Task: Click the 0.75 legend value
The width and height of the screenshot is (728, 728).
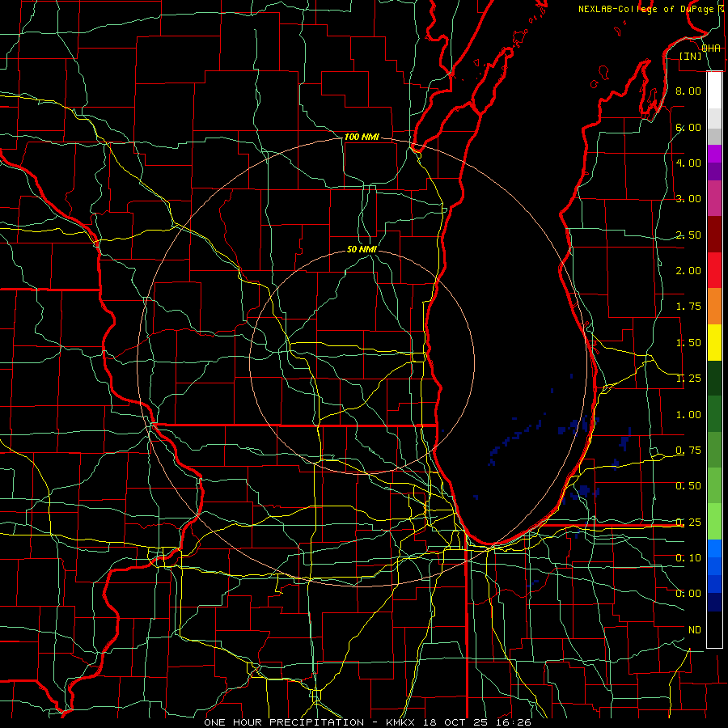Action: coord(688,451)
